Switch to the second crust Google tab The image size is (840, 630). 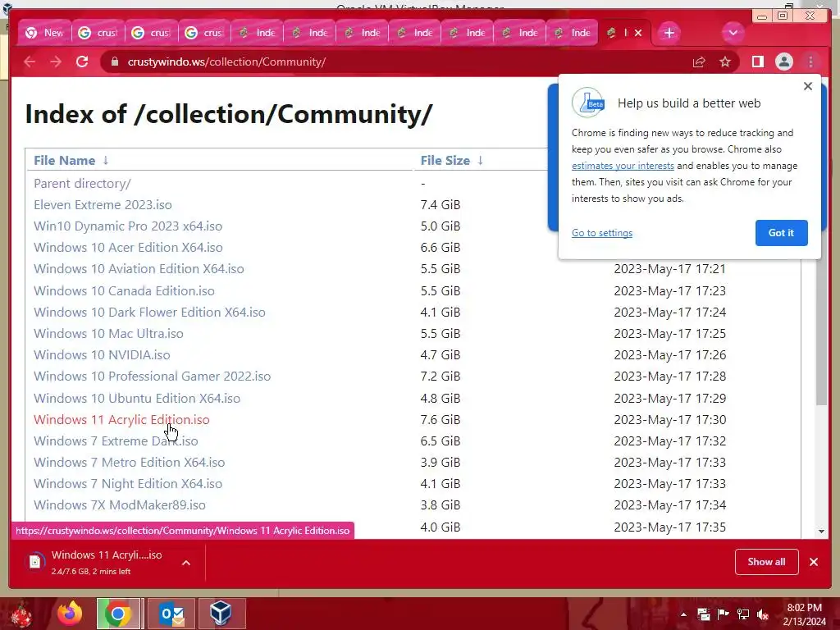pyautogui.click(x=151, y=33)
